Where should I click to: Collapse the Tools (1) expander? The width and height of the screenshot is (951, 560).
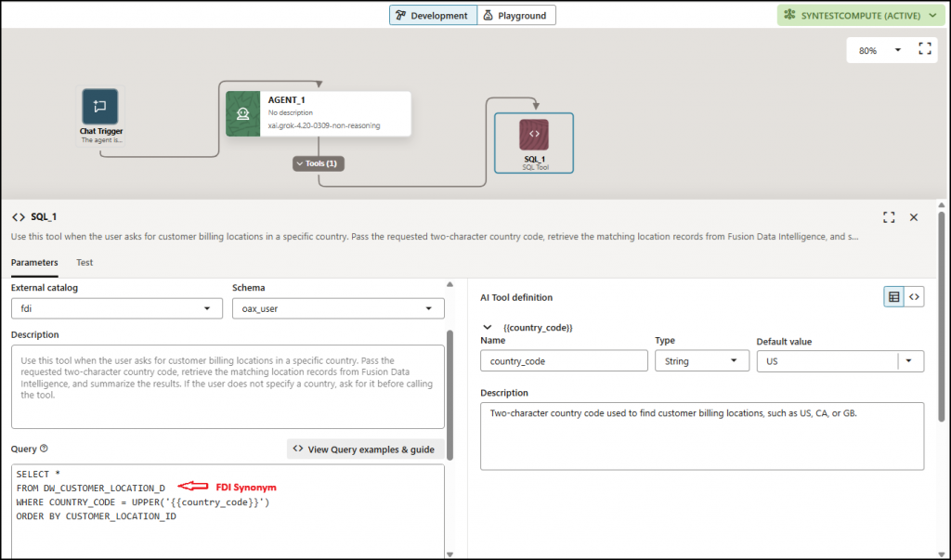[x=319, y=163]
